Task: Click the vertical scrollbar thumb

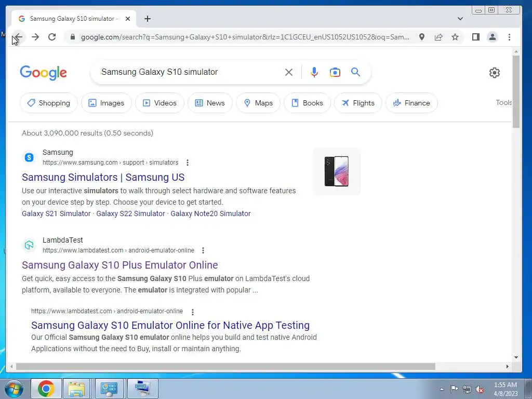Action: (516, 91)
